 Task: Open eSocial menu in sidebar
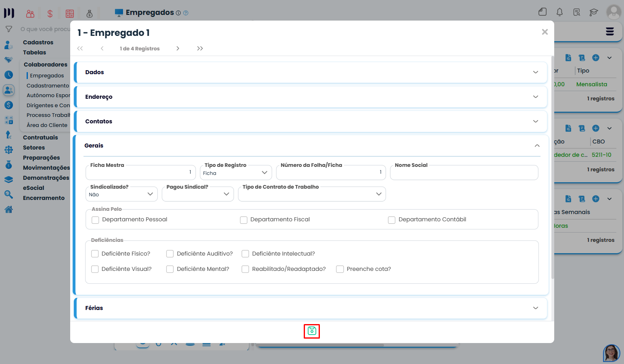(33, 188)
